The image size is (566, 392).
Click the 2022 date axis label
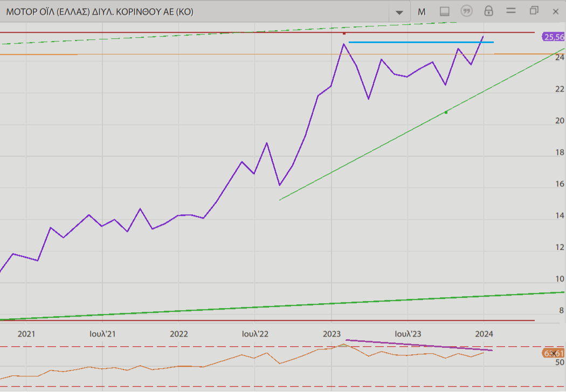[x=179, y=334]
